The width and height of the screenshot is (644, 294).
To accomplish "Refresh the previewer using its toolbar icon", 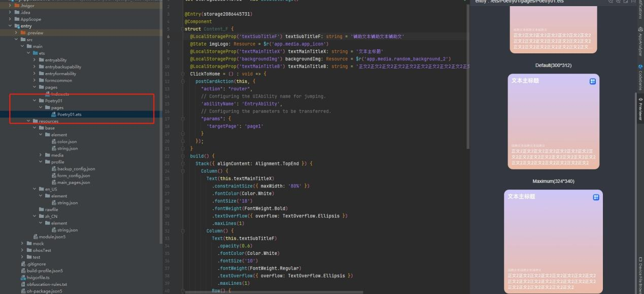I will click(x=626, y=2).
